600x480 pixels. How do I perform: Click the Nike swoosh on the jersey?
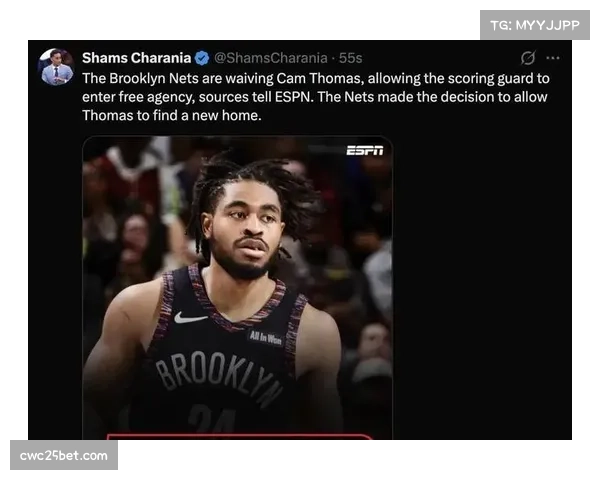pos(190,317)
